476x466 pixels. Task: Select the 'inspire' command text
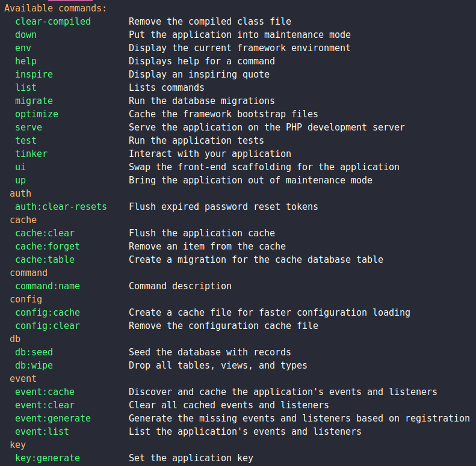[34, 75]
